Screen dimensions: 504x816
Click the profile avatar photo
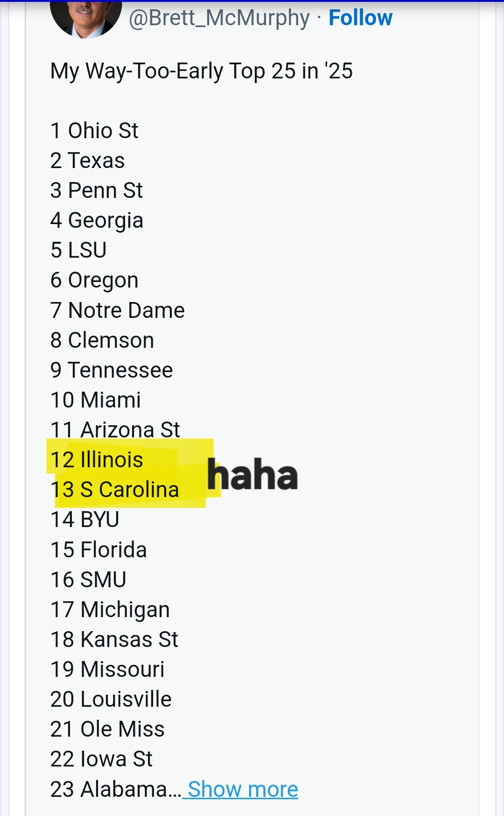(86, 18)
